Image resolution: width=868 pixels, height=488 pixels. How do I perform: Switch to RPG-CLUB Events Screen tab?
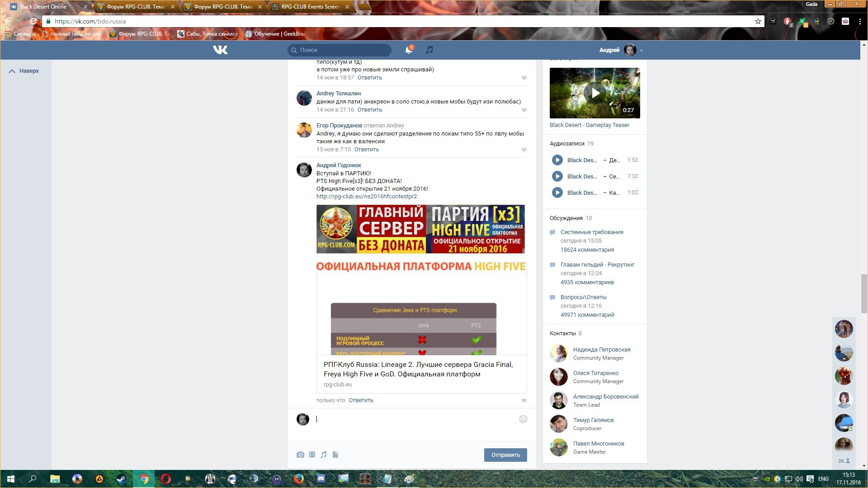310,7
